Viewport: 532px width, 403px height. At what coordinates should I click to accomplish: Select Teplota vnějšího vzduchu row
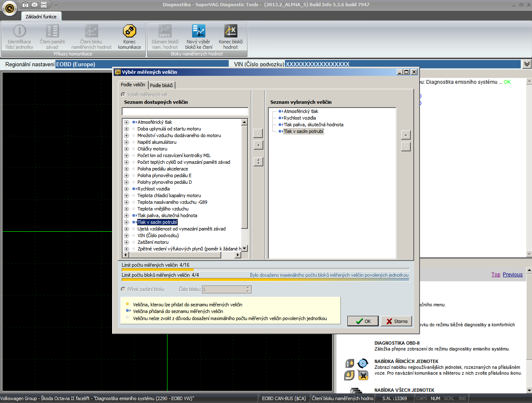[x=163, y=209]
